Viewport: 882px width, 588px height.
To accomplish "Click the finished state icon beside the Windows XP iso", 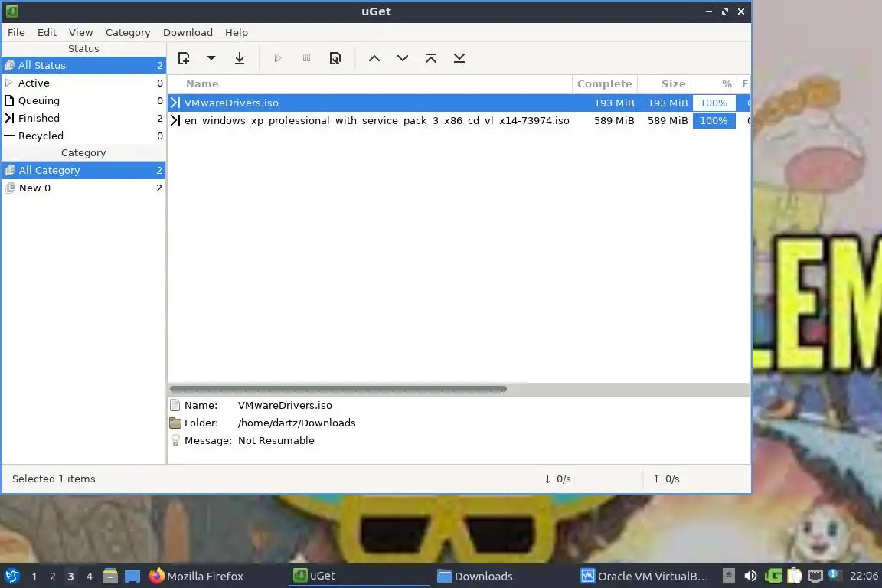I will pos(175,120).
